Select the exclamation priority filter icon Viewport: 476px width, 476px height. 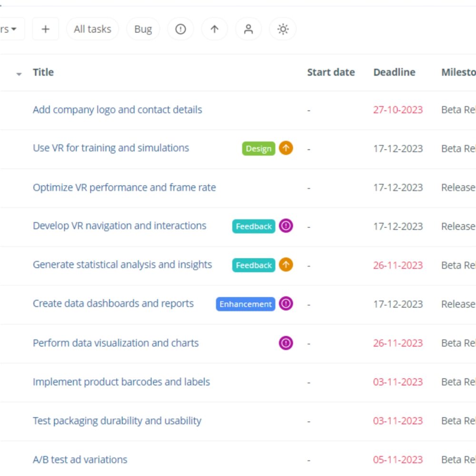pos(180,29)
